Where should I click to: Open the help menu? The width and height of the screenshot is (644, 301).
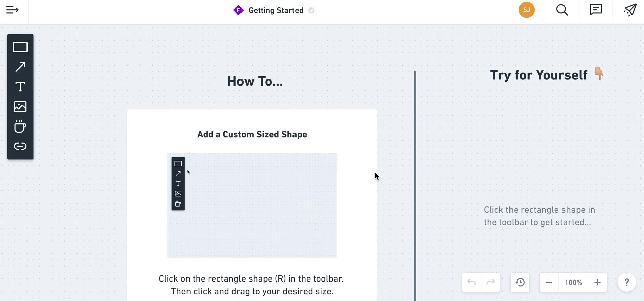tap(627, 282)
